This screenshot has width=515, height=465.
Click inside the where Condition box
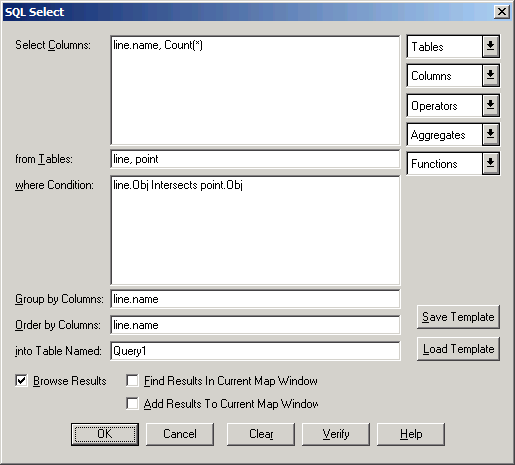point(255,230)
